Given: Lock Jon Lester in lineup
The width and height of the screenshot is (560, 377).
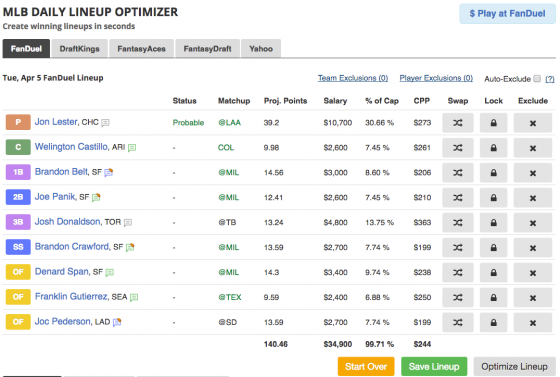Looking at the screenshot, I should [x=493, y=123].
